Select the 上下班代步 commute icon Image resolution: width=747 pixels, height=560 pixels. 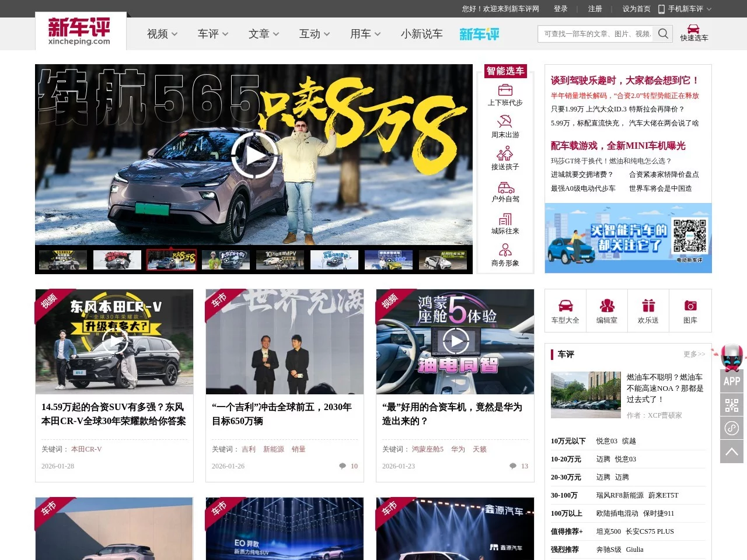(505, 90)
